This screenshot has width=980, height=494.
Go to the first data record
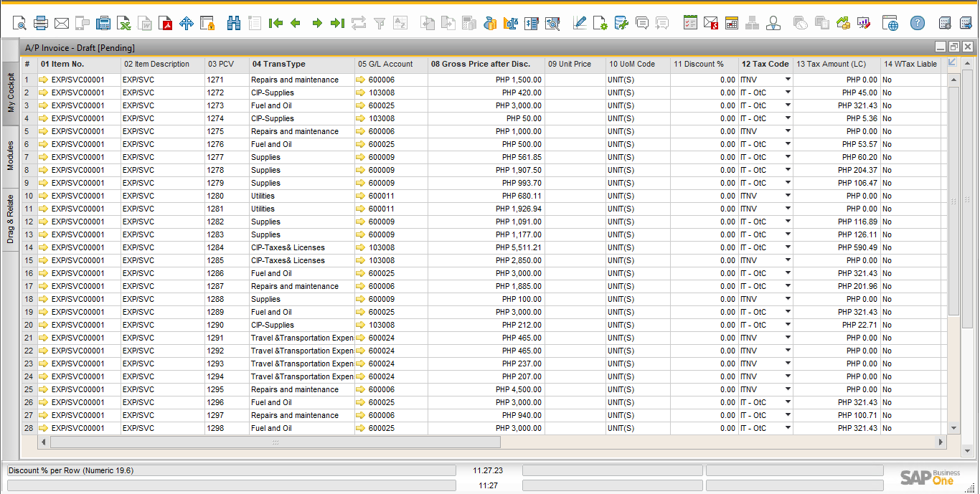tap(275, 24)
